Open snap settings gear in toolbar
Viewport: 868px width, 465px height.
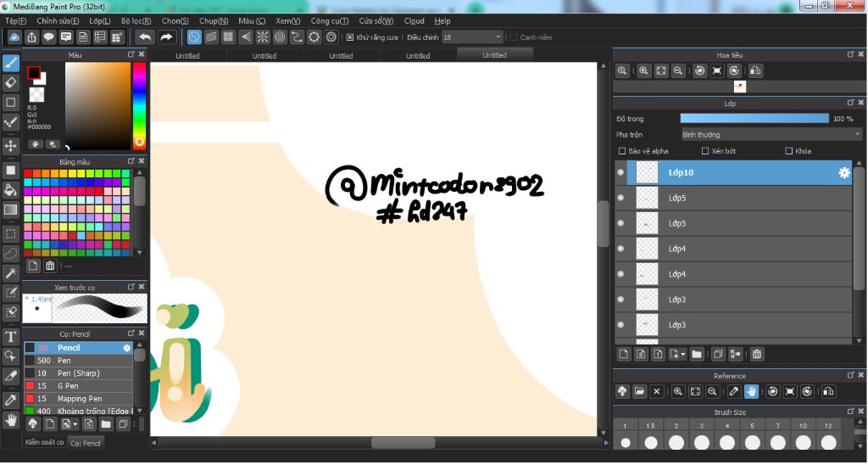coord(331,37)
